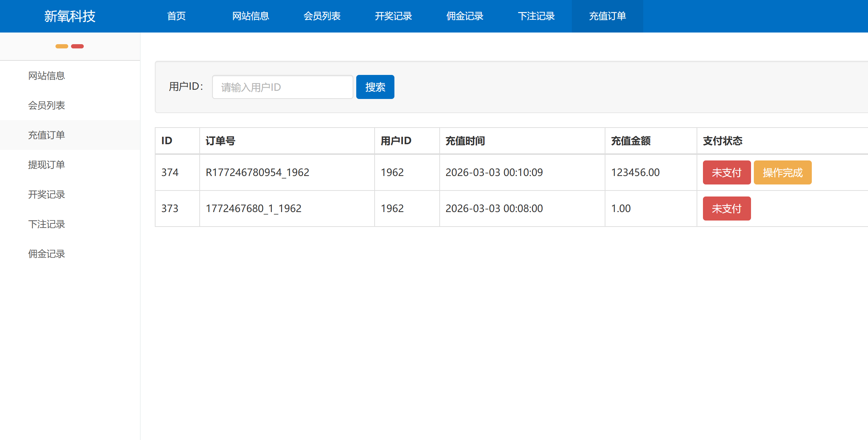The image size is (868, 440).
Task: Click 未支付 button for order 373
Action: 727,209
